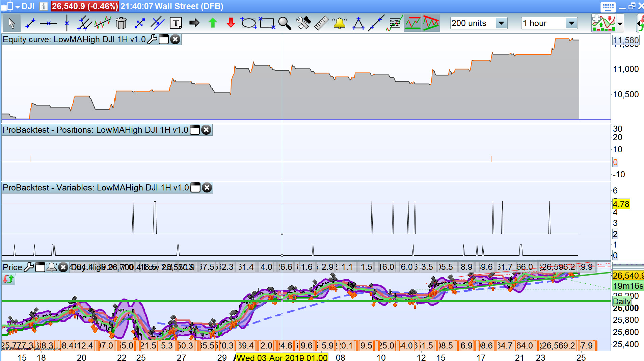This screenshot has width=644, height=361.
Task: Open the order list on chart tool
Action: coord(394,23)
